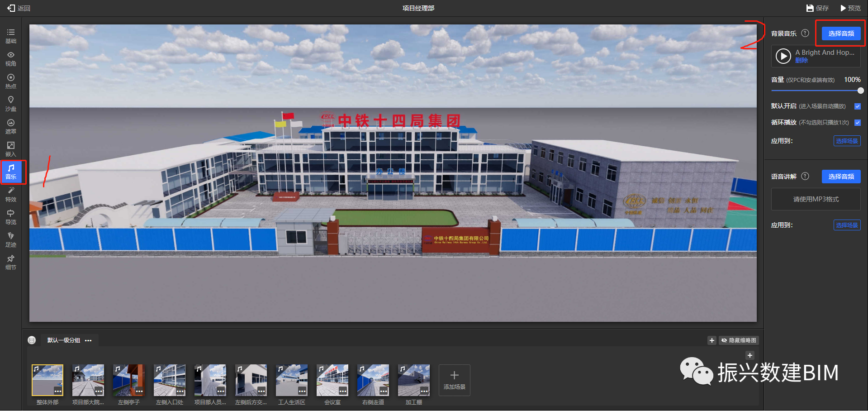This screenshot has height=411, width=868.
Task: Open the 视角 (View angle) panel
Action: [x=11, y=59]
